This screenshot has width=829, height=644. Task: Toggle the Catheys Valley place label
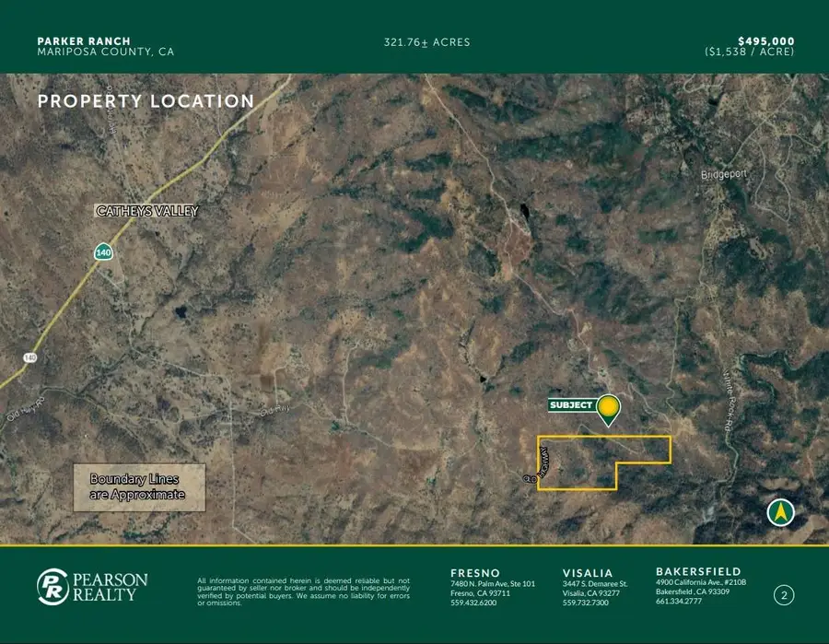[x=146, y=212]
